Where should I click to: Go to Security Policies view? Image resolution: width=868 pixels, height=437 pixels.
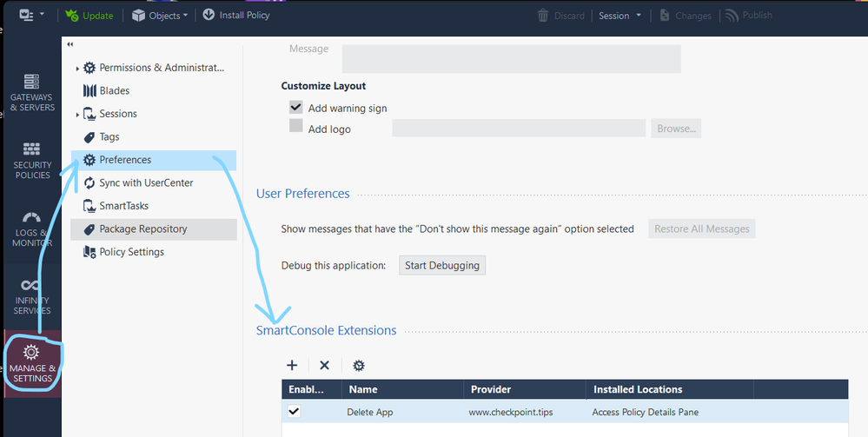pos(31,160)
